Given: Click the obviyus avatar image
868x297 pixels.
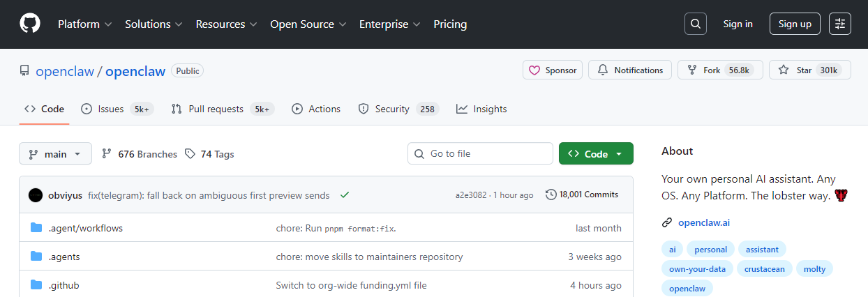Looking at the screenshot, I should [36, 195].
